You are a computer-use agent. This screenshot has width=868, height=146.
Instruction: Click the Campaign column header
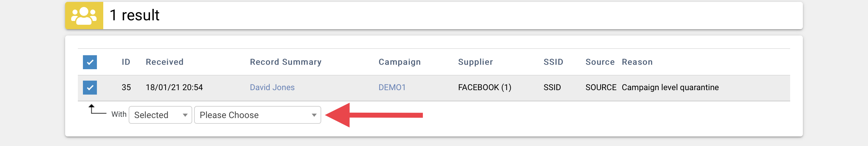coord(400,62)
